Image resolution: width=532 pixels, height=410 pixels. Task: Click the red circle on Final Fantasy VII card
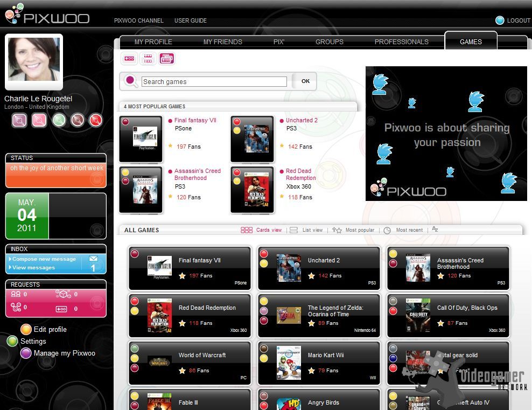click(135, 254)
